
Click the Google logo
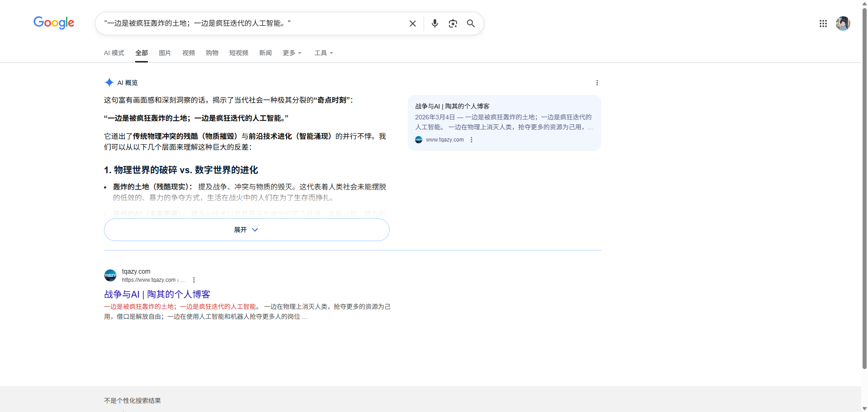point(54,23)
